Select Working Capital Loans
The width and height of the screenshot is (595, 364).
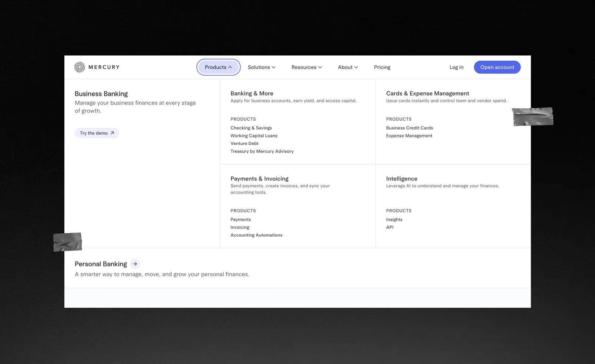[254, 136]
